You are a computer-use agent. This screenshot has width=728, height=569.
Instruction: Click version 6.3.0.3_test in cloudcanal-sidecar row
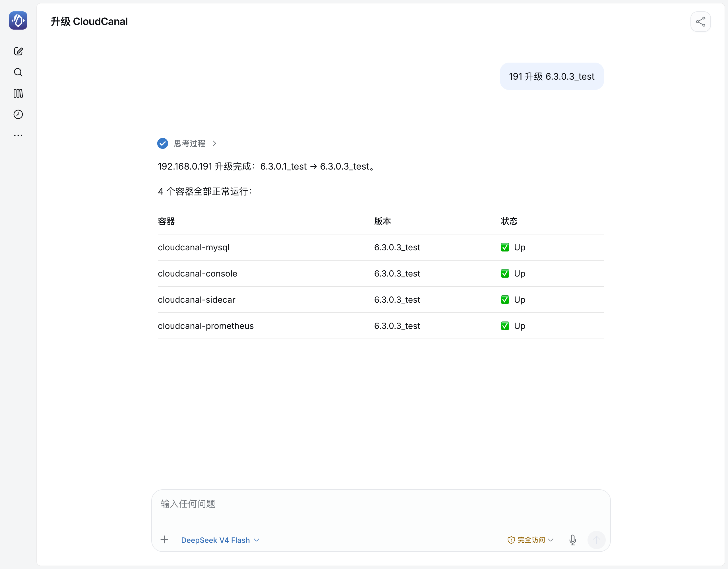click(397, 300)
